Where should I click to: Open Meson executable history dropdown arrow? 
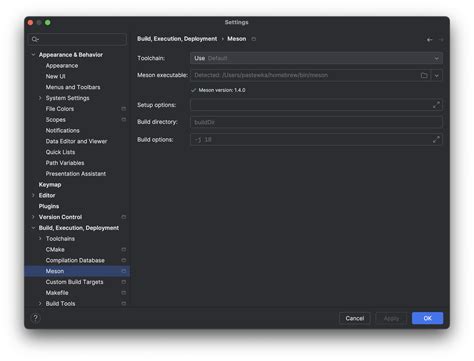[437, 76]
